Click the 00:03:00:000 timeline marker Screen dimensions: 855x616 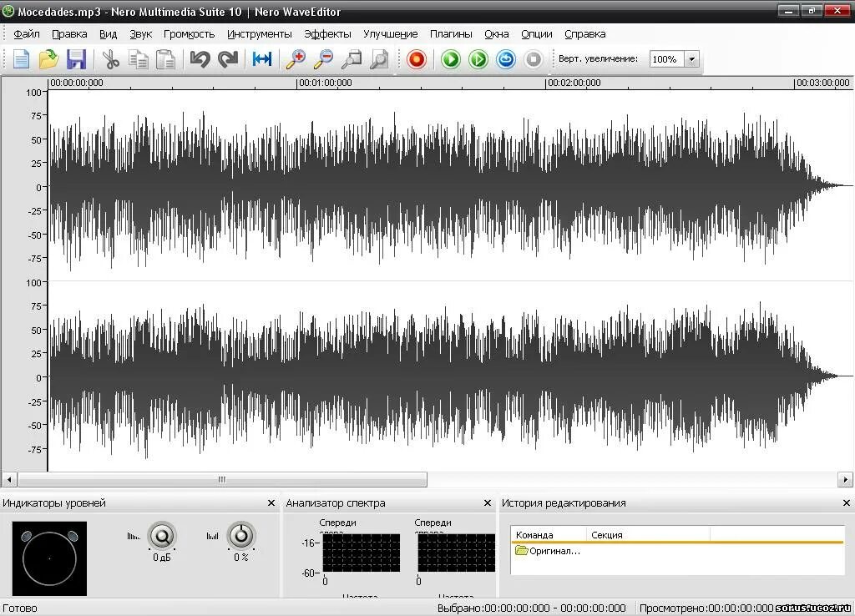tap(822, 83)
